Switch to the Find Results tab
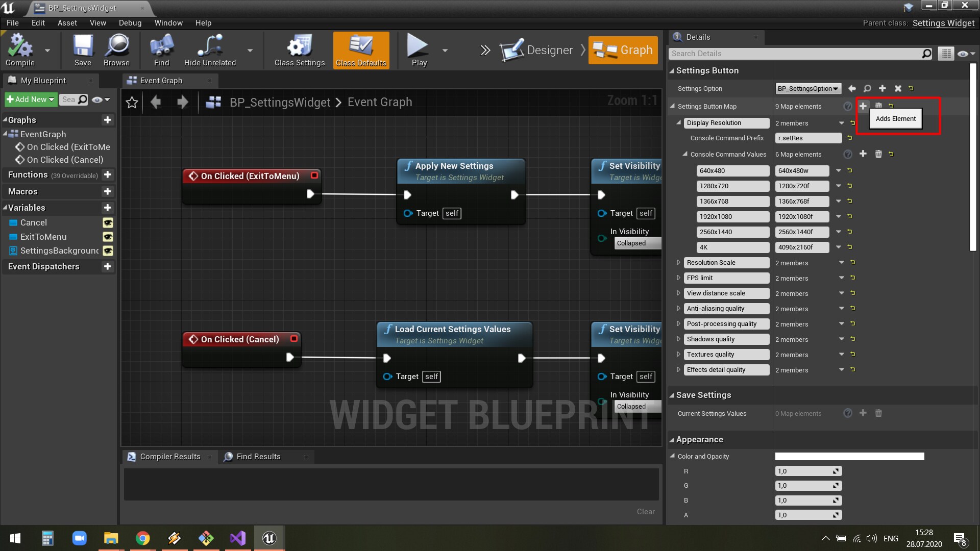The width and height of the screenshot is (980, 551). [x=258, y=457]
